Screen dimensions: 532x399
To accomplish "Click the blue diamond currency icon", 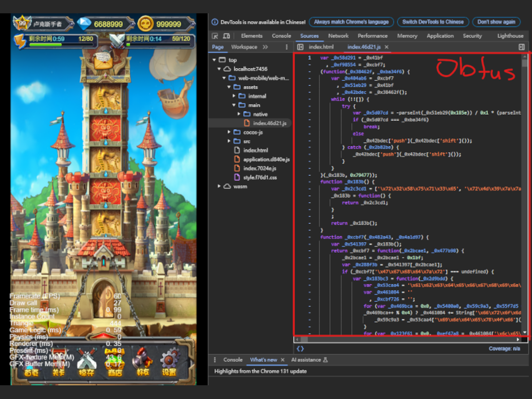I will pos(84,23).
